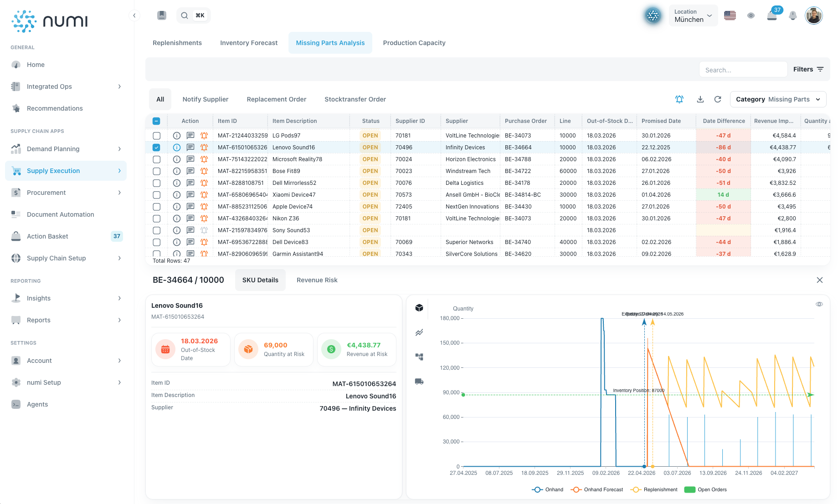The height and width of the screenshot is (504, 838).
Task: Open the Location München dropdown
Action: pyautogui.click(x=693, y=15)
